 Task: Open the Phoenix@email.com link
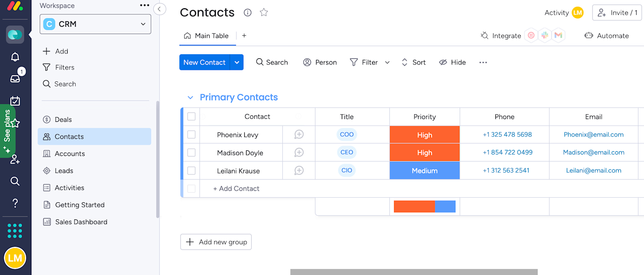pyautogui.click(x=593, y=135)
